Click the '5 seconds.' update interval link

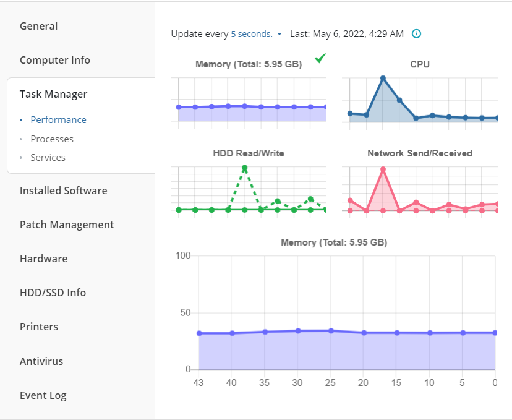click(x=252, y=34)
